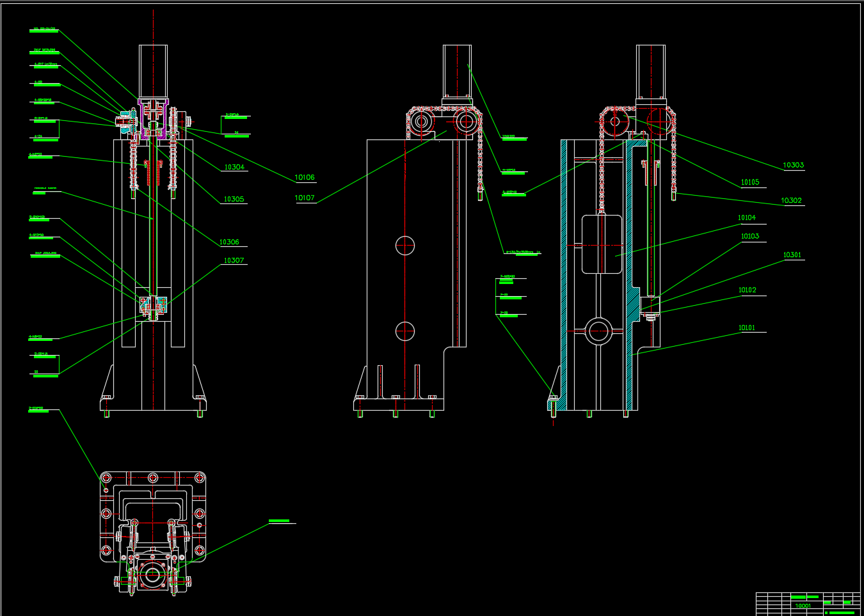Select the 10301 part label
864x616 pixels.
(792, 255)
